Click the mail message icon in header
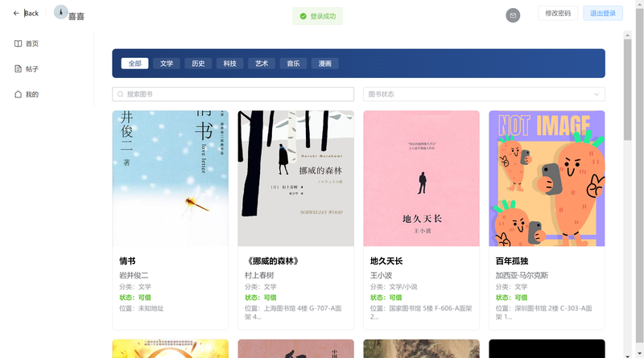Viewport: 644px width, 358px height. [x=513, y=15]
